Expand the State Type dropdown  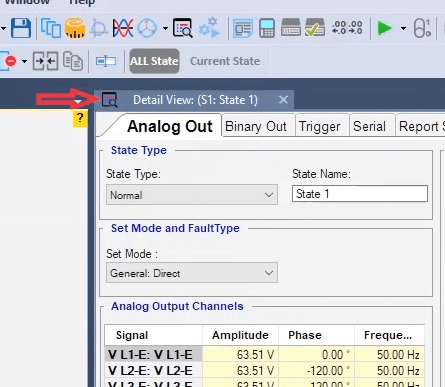tap(192, 195)
